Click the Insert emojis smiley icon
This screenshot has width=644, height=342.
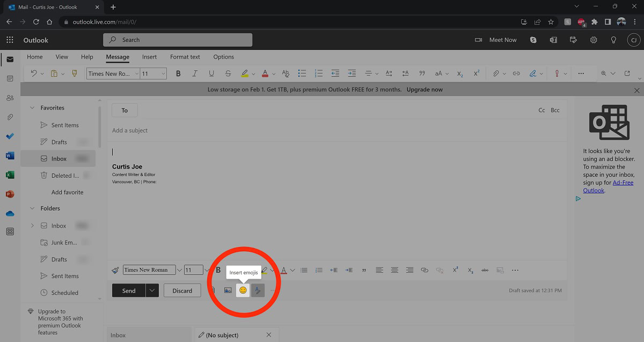(243, 290)
